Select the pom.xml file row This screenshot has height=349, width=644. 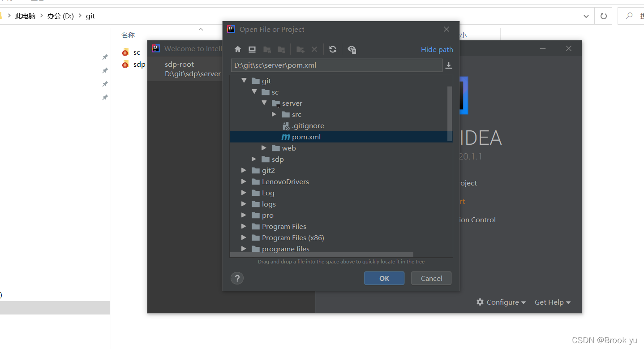[341, 137]
